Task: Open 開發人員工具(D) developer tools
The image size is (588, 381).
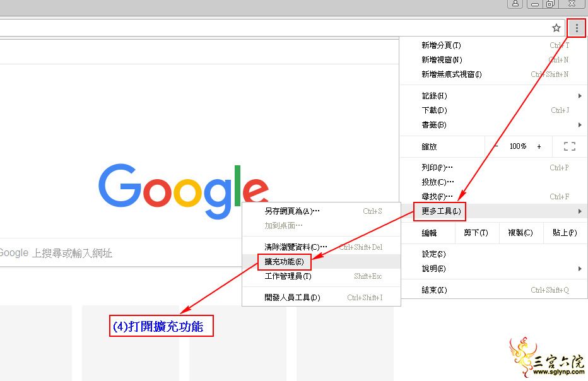Action: coord(321,297)
